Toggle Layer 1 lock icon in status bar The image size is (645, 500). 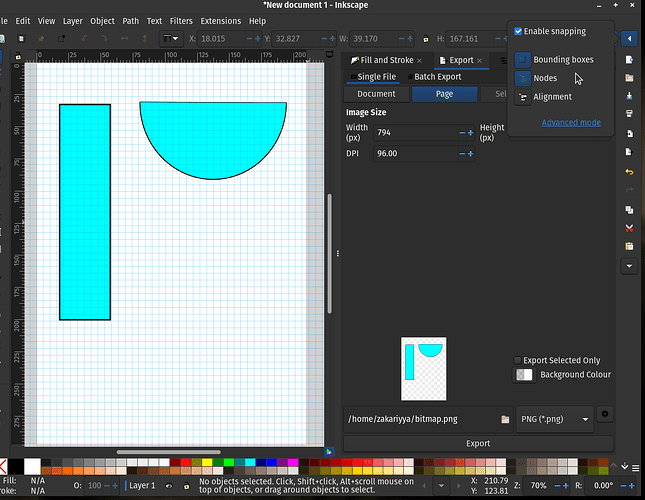coord(186,486)
